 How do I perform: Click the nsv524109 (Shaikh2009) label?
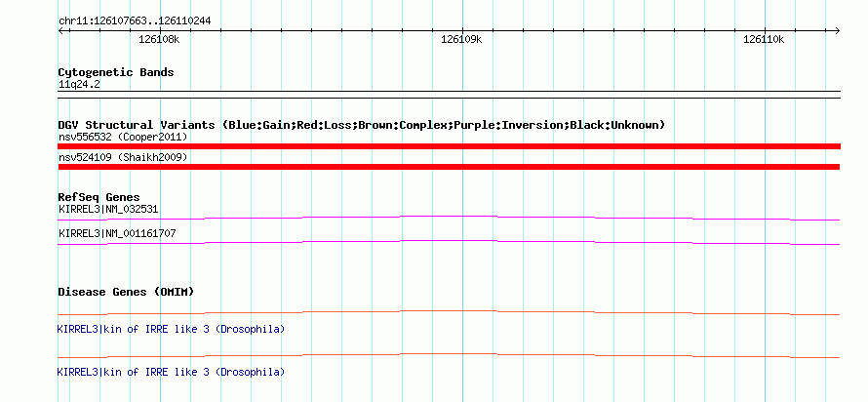tap(123, 157)
